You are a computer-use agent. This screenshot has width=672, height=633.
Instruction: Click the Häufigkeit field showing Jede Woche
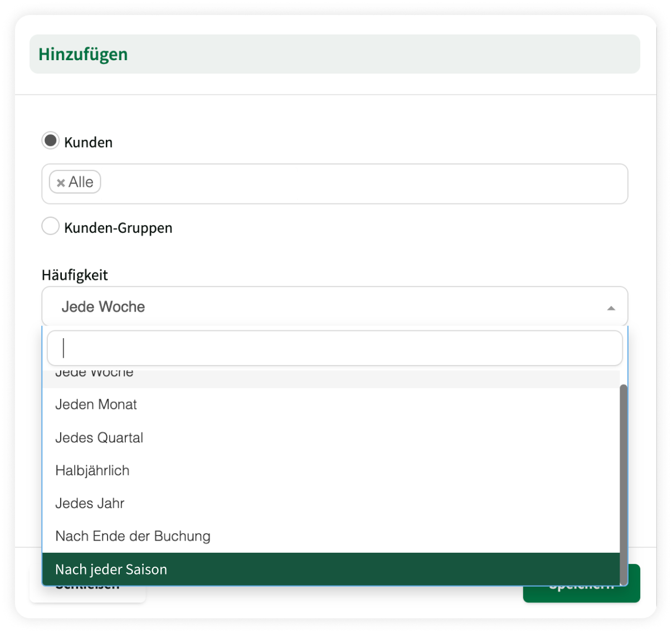pos(329,306)
